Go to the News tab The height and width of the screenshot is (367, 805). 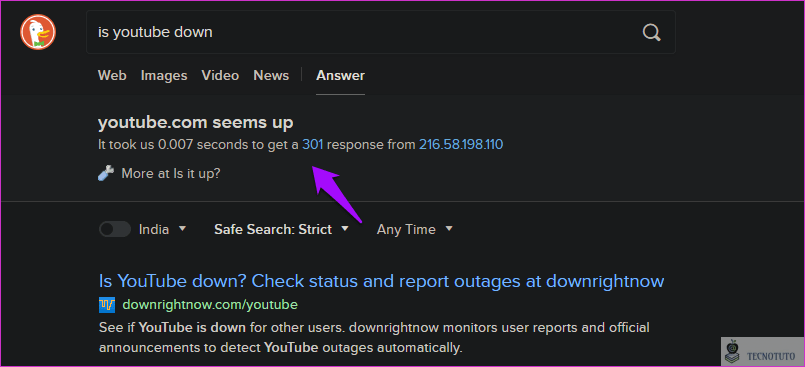coord(271,75)
